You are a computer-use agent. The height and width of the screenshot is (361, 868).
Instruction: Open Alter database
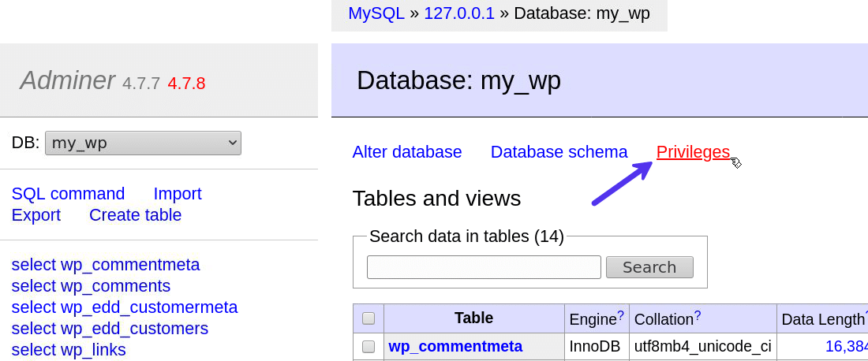(407, 152)
